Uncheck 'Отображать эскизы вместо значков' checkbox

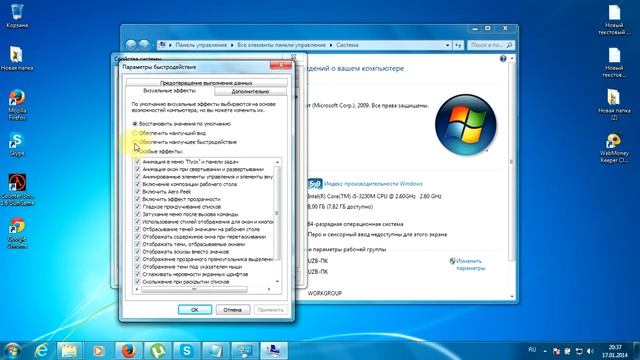pos(138,252)
